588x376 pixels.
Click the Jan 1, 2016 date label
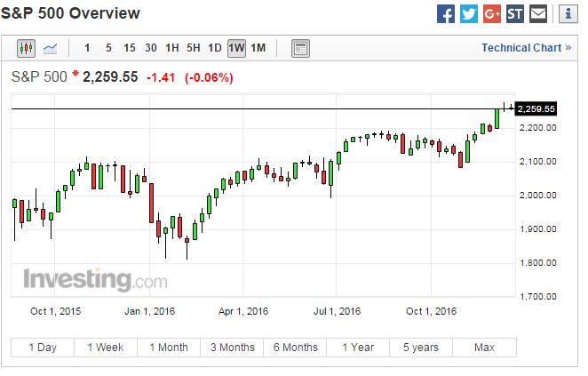tap(149, 311)
